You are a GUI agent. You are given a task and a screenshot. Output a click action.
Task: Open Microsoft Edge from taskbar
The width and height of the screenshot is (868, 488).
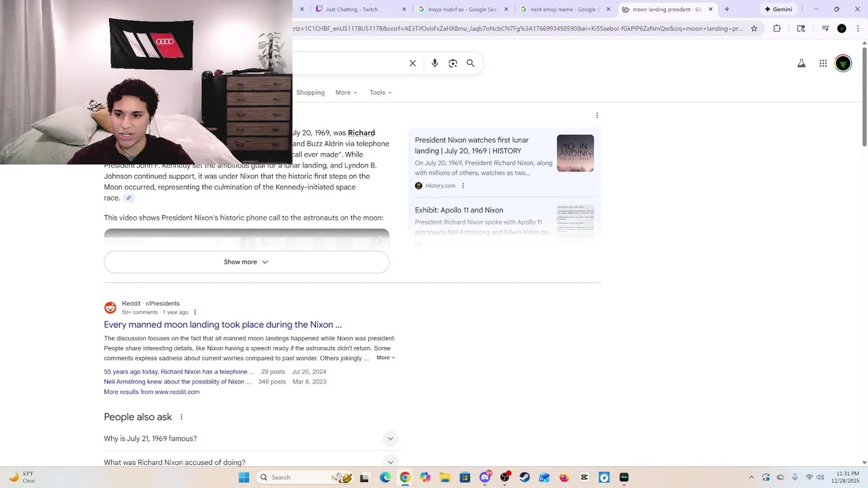point(385,477)
